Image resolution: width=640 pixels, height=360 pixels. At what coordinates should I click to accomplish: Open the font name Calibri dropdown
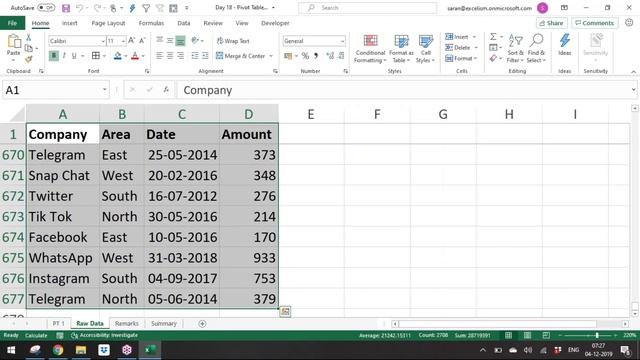tap(103, 41)
